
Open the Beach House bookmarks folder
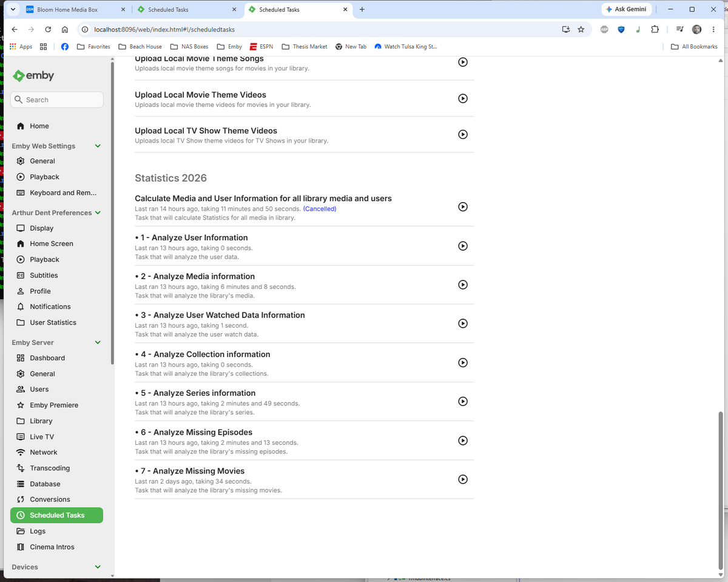click(x=140, y=47)
